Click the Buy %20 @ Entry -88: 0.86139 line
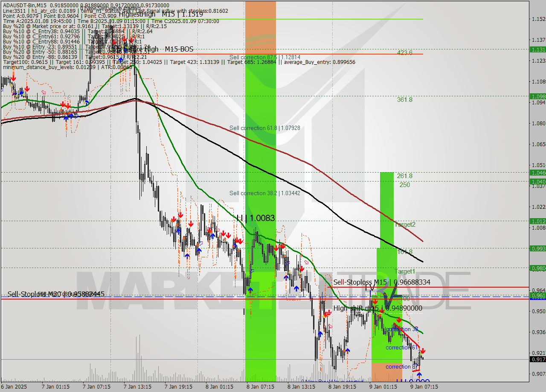Image resolution: width=546 pixels, height=392 pixels. 75,57
